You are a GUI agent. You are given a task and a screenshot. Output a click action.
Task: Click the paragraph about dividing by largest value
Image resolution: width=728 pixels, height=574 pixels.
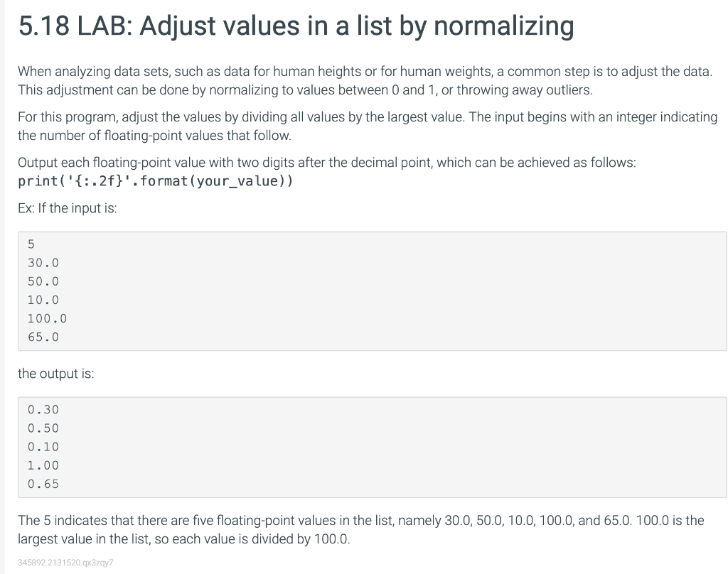click(x=368, y=126)
